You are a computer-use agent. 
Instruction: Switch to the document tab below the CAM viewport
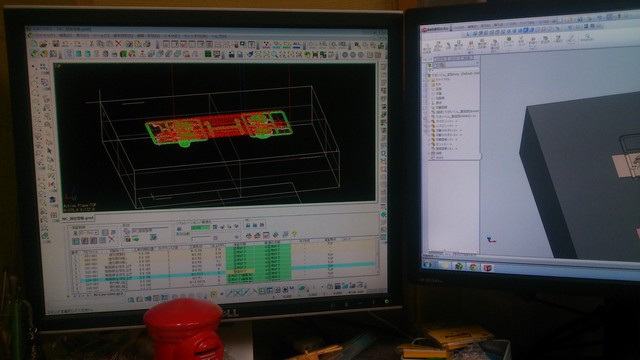pyautogui.click(x=78, y=218)
